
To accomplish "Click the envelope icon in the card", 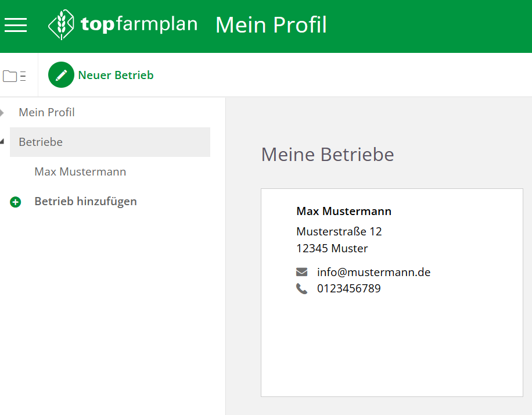I will [x=301, y=272].
